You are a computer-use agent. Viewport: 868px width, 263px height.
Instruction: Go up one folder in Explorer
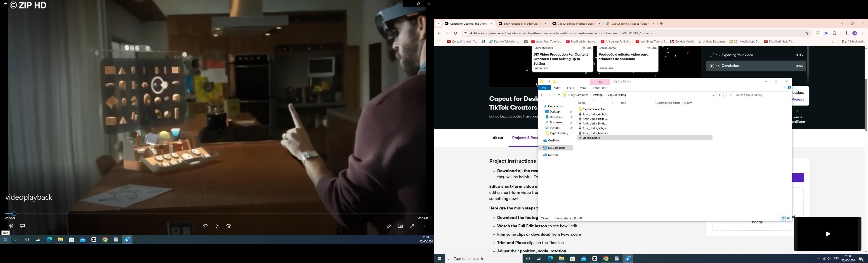(x=559, y=95)
